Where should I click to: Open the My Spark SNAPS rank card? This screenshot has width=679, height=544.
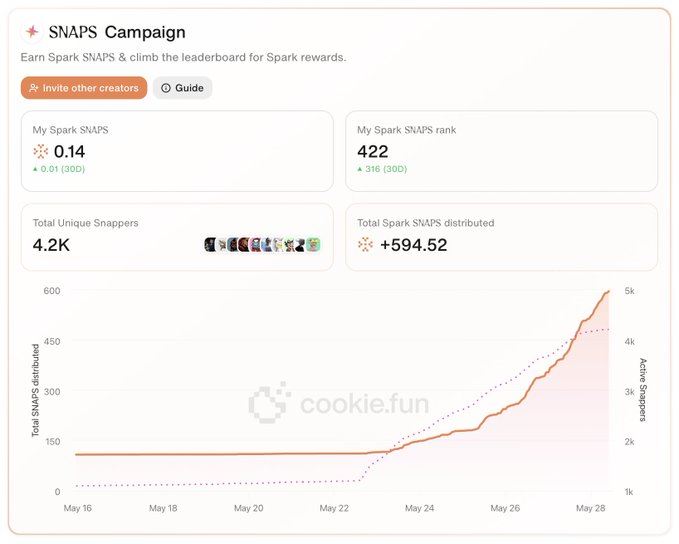501,151
